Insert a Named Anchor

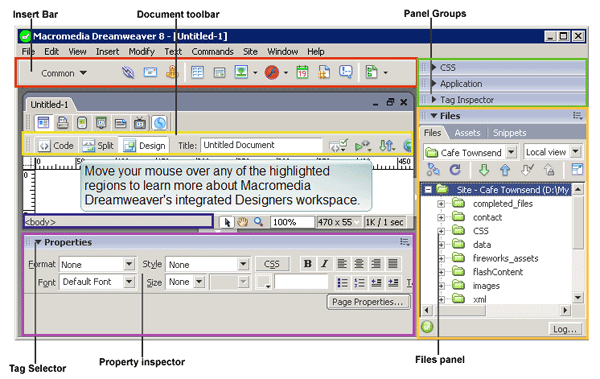coord(172,72)
